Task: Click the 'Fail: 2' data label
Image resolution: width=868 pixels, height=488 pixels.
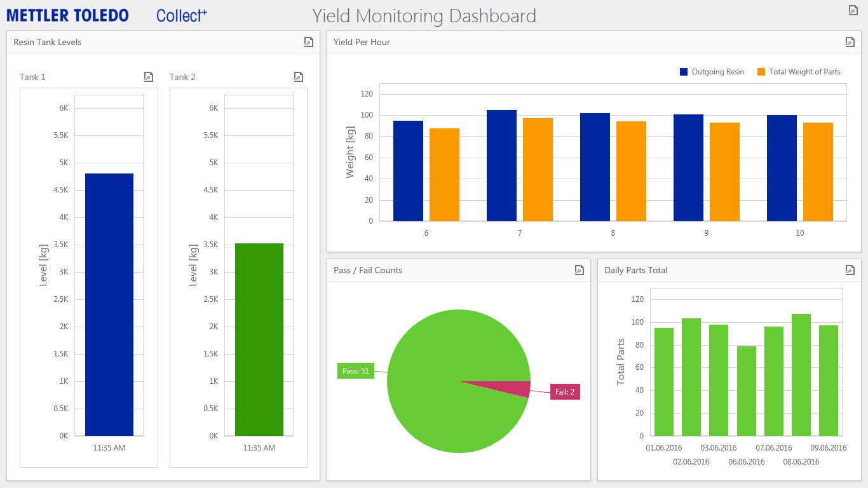Action: [x=565, y=392]
